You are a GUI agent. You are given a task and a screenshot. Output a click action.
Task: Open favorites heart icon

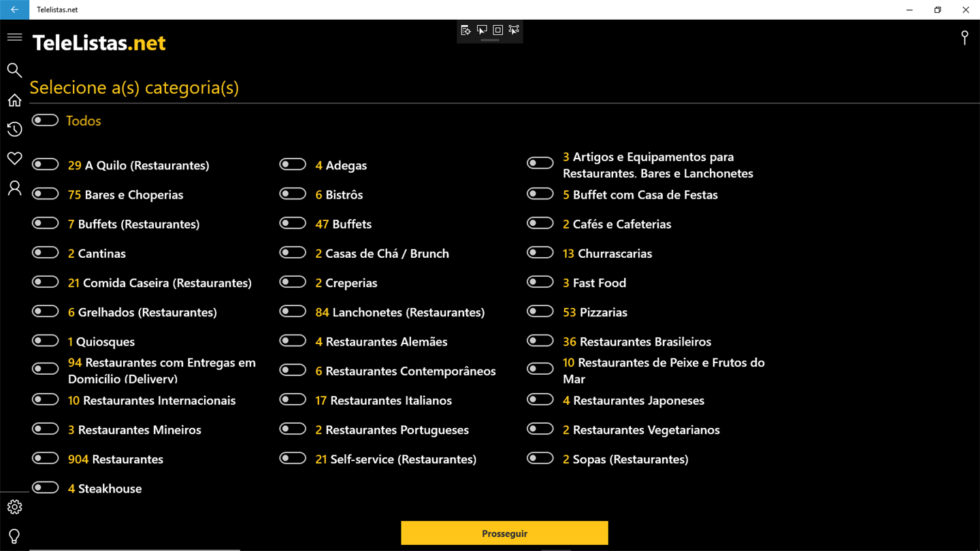point(14,158)
